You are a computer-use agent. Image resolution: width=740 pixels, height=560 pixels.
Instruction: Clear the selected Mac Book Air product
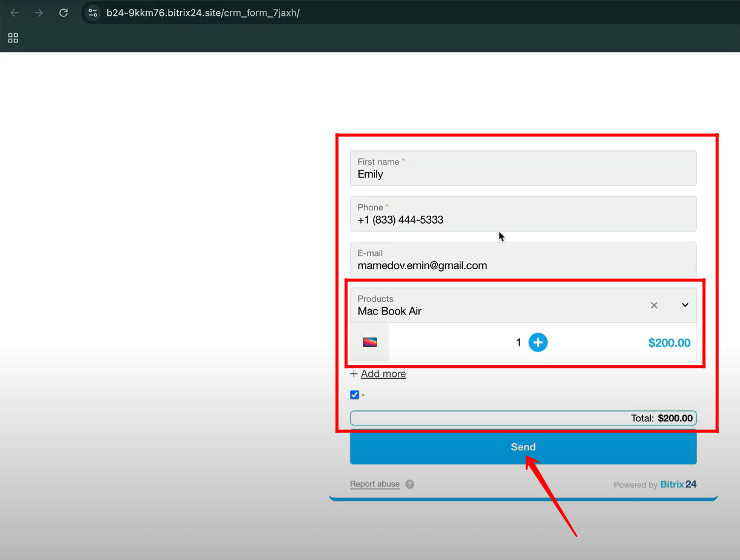tap(654, 305)
